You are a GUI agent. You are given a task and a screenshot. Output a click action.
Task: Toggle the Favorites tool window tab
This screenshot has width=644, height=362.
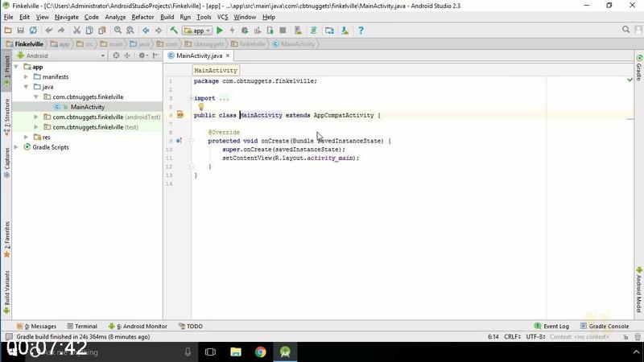(6, 240)
